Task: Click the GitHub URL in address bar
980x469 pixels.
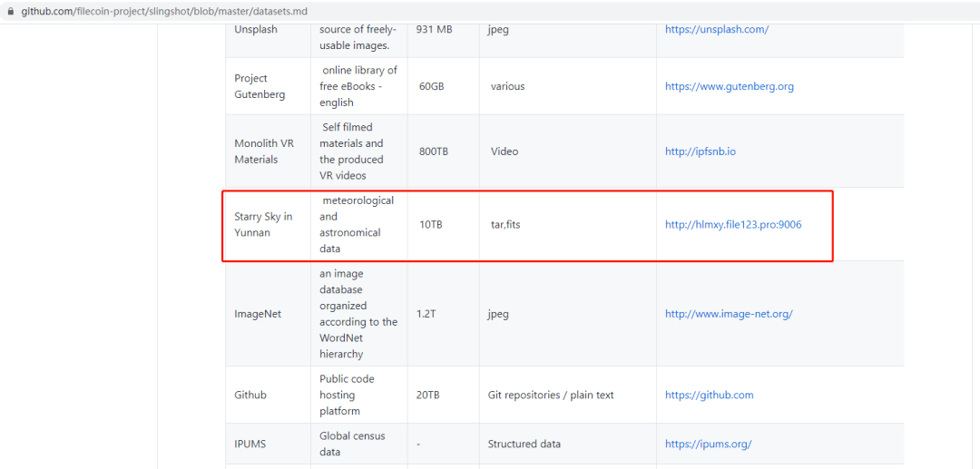Action: click(164, 12)
